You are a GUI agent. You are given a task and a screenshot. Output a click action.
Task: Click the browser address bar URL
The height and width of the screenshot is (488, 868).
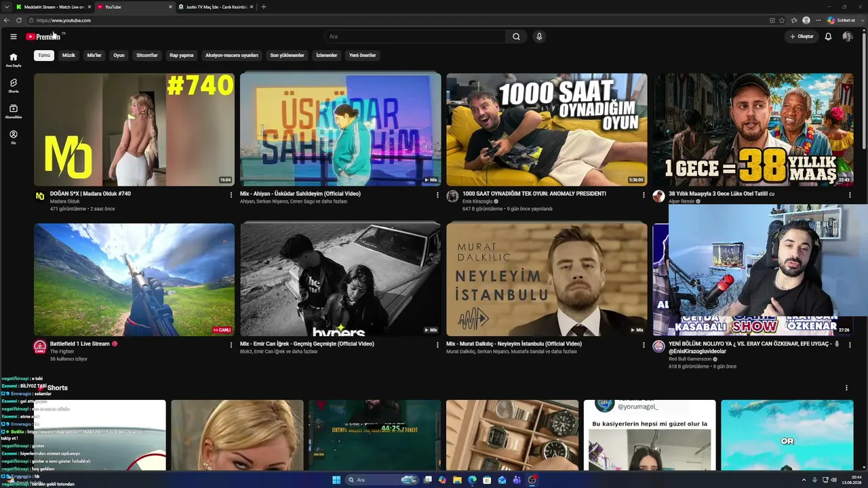point(64,20)
